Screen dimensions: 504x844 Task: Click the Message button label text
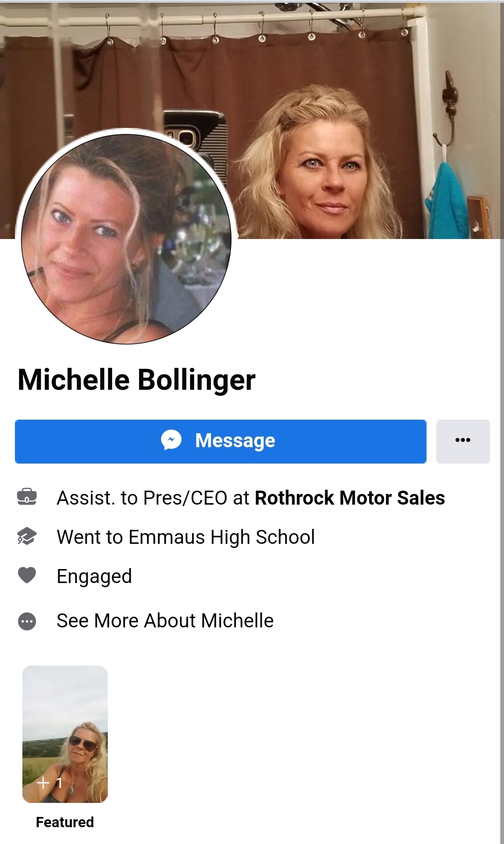pos(235,441)
